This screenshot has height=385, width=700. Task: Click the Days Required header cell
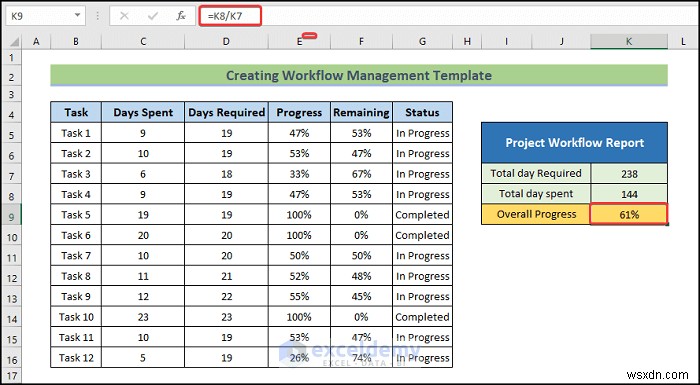(x=226, y=112)
